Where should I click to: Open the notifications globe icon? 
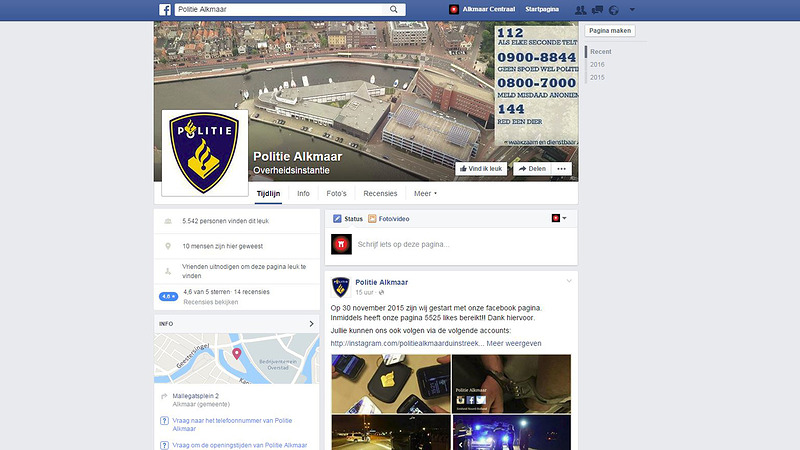click(613, 9)
